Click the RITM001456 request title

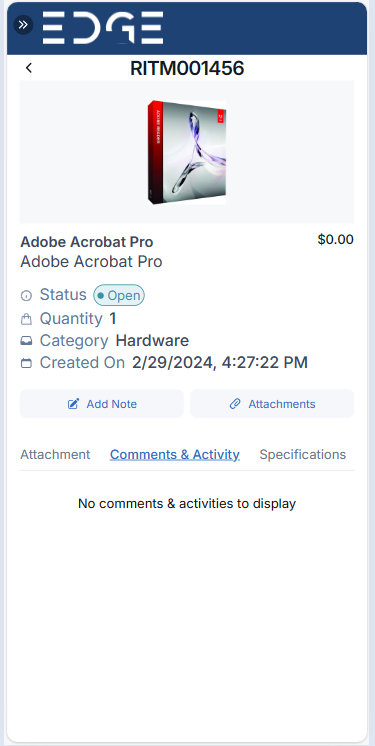187,69
